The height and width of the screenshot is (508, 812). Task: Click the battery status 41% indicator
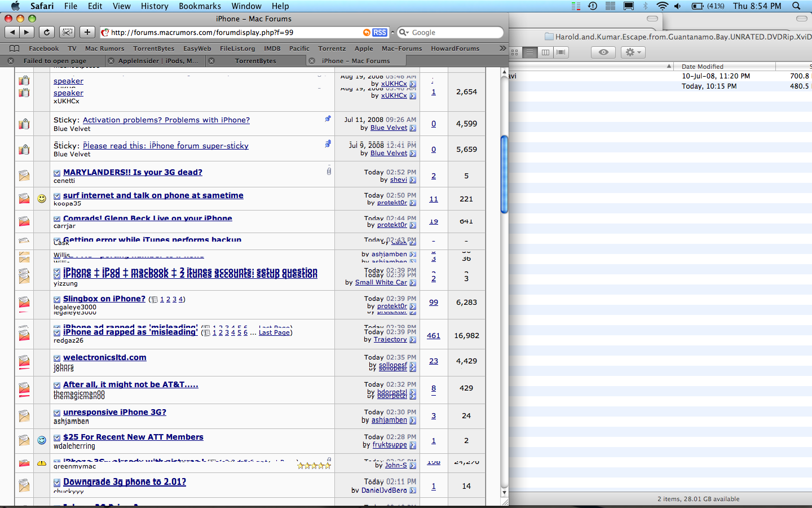pos(708,6)
